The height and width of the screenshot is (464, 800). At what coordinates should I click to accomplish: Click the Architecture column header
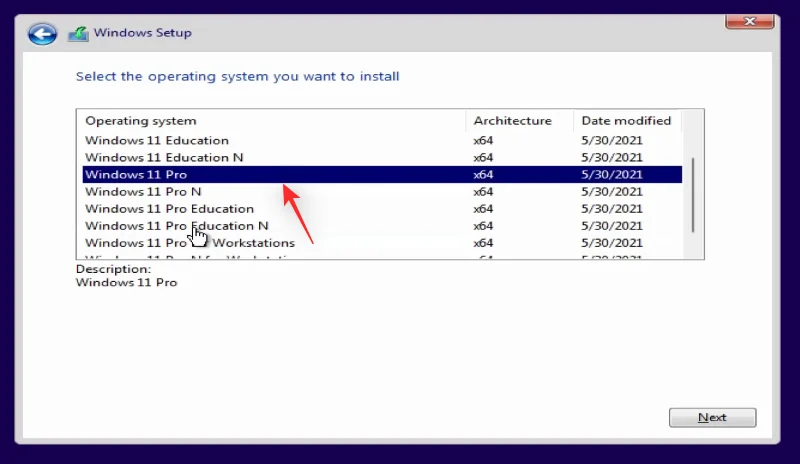(519, 120)
